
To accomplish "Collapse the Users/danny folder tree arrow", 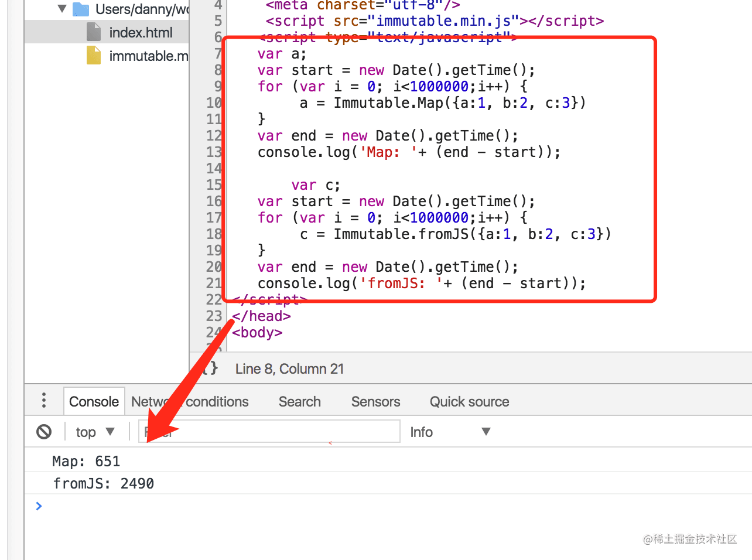I will click(62, 9).
